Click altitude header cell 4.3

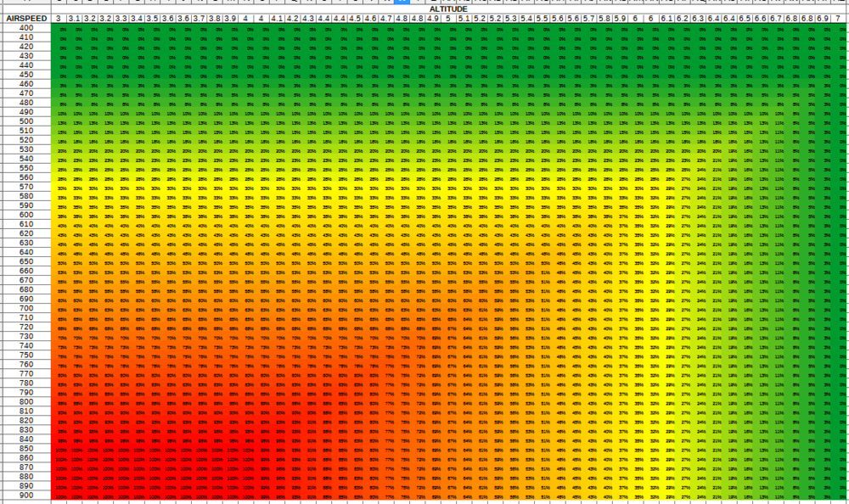tap(308, 19)
